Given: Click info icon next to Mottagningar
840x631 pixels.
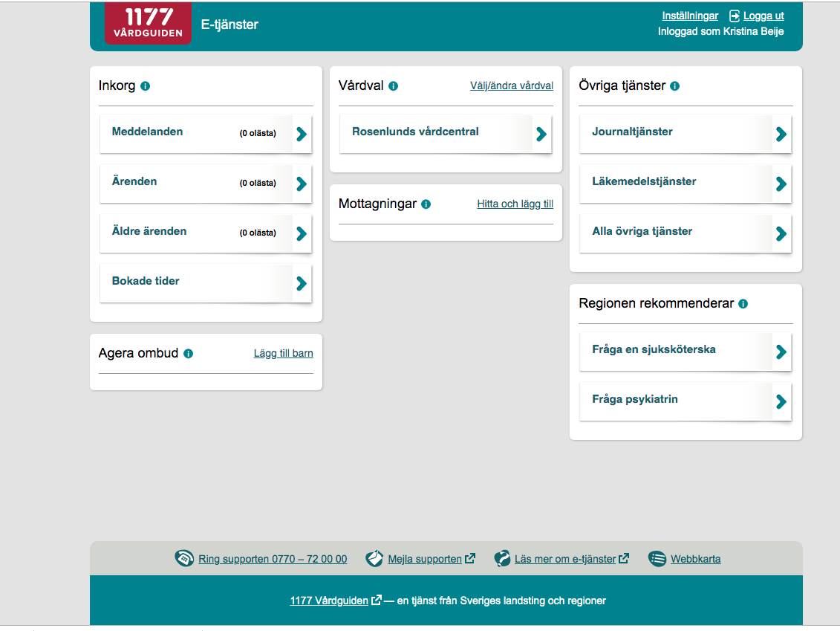Looking at the screenshot, I should tap(426, 204).
